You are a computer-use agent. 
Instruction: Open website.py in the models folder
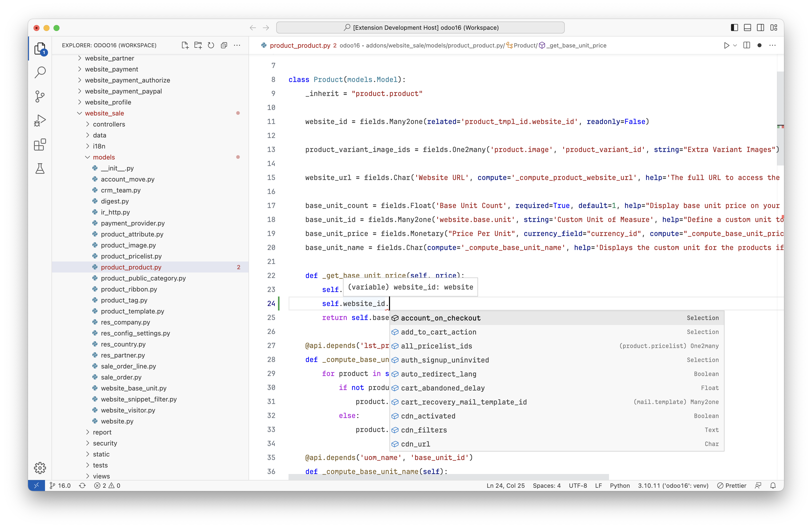tap(117, 421)
